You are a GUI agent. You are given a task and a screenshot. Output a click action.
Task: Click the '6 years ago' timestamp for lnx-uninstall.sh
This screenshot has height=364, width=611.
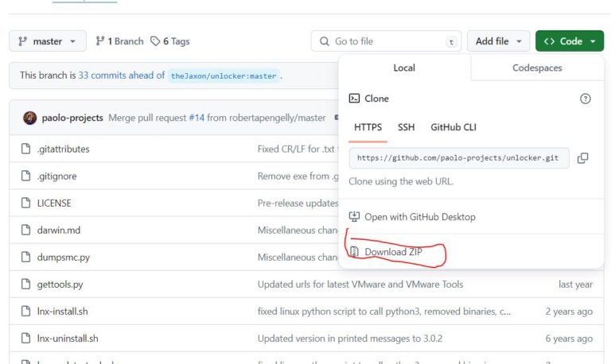click(569, 339)
